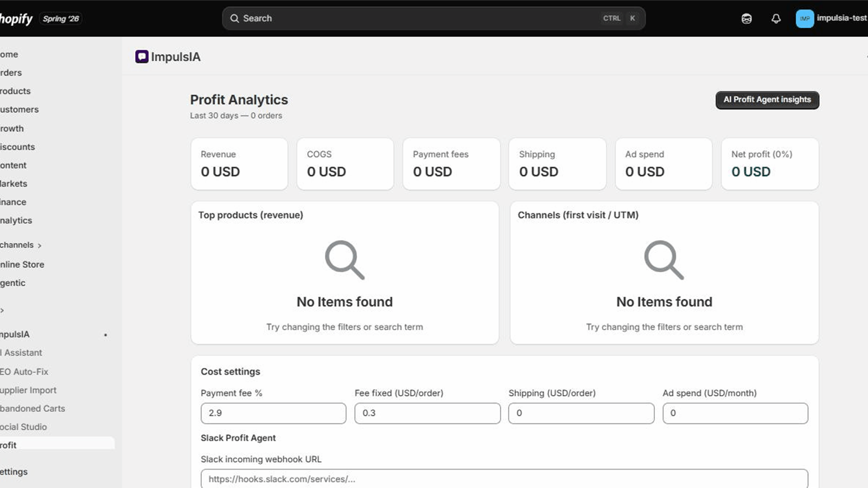
Task: Click the Ad spend (USD/month) field
Action: [735, 413]
